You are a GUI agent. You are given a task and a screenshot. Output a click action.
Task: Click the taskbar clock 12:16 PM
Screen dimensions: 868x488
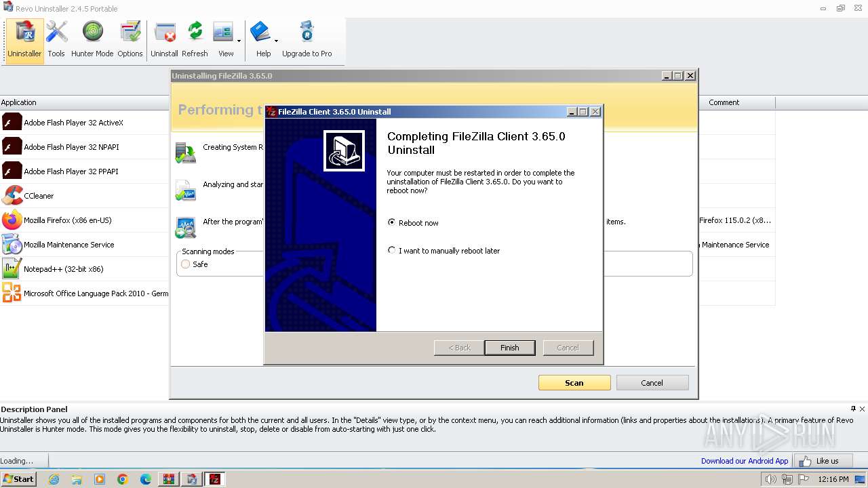[x=833, y=479]
